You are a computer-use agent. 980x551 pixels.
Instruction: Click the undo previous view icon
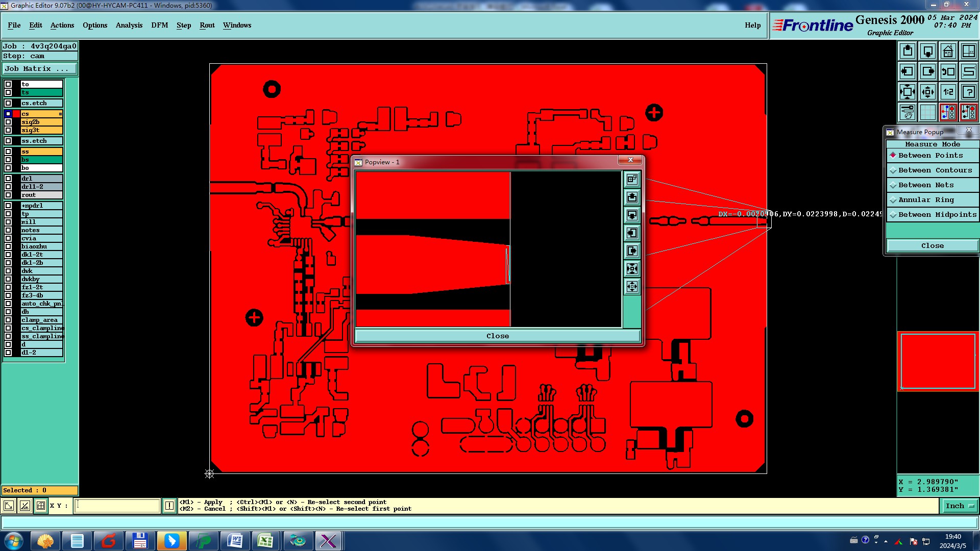948,71
